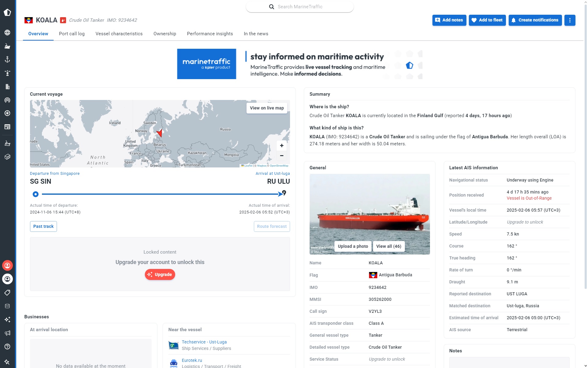Viewport: 588px width, 368px height.
Task: Open the camera shutter photos icon
Action: 7,113
